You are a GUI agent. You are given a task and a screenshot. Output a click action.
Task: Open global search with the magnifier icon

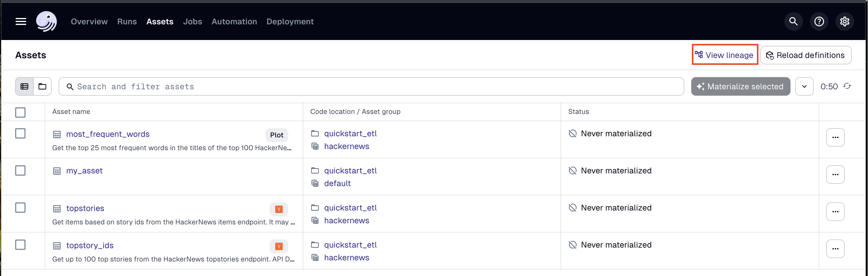click(x=793, y=21)
